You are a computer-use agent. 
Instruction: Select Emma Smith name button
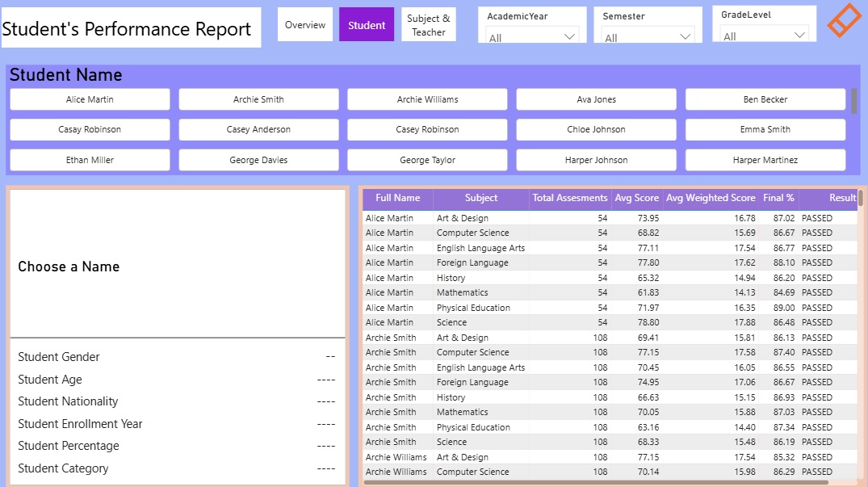click(x=765, y=129)
